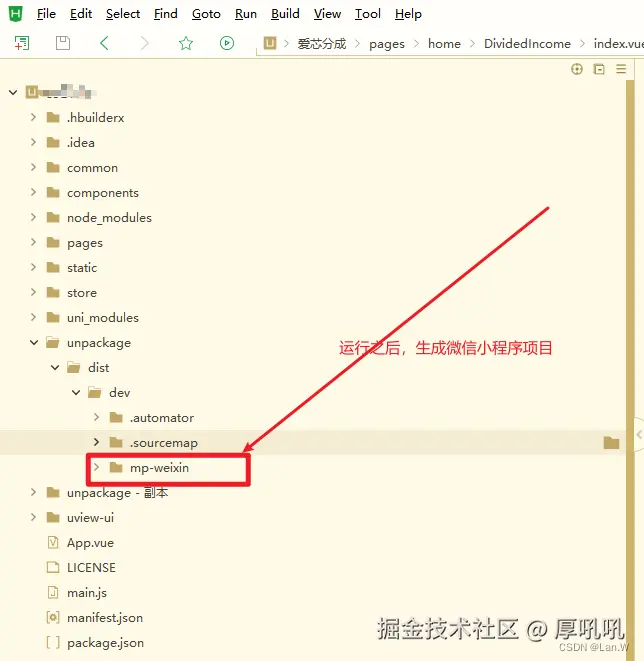Click the save file toolbar icon
The height and width of the screenshot is (661, 644).
click(63, 43)
